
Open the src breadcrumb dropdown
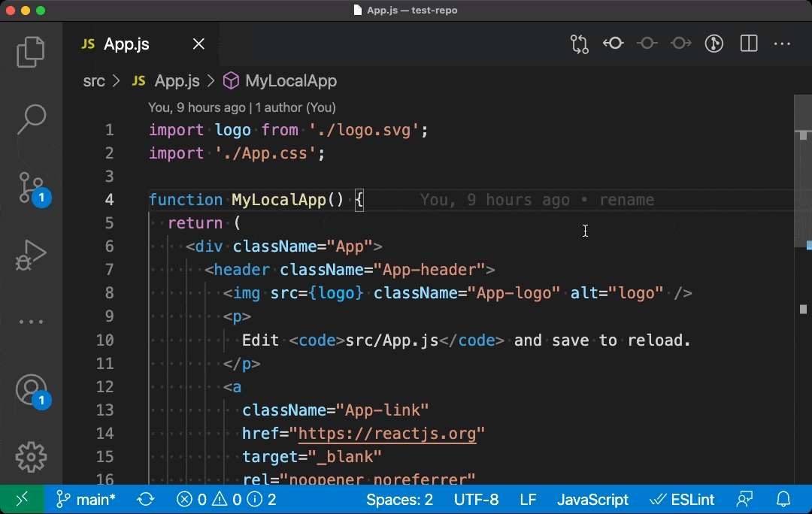[94, 80]
